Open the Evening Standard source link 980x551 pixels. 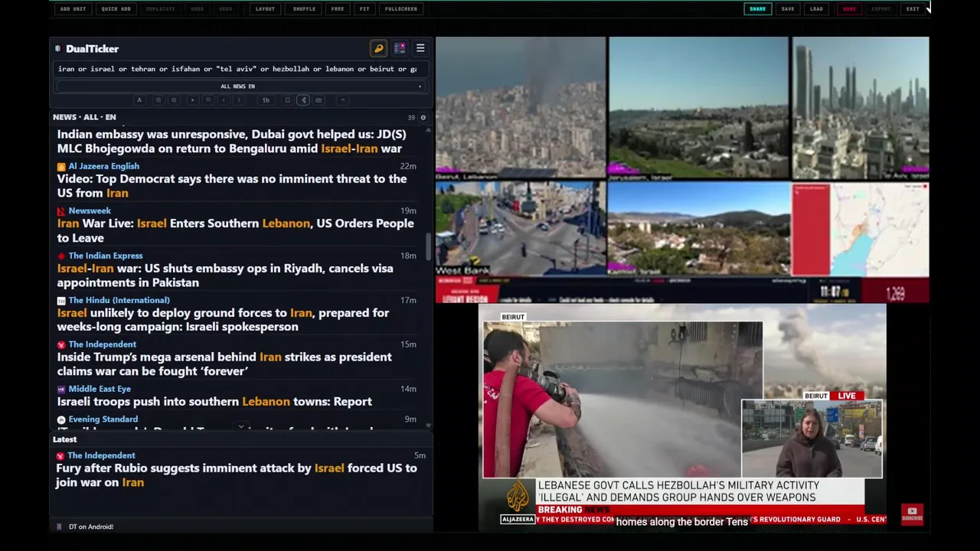click(103, 419)
